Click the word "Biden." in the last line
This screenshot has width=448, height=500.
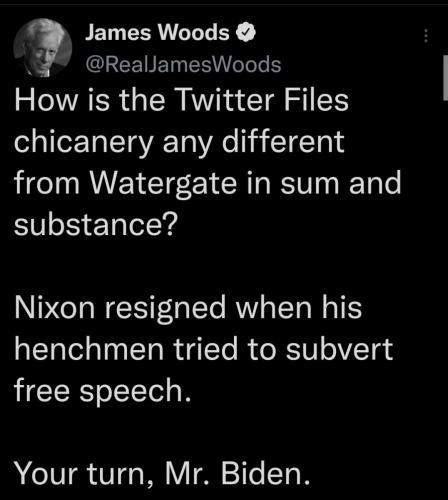coord(266,473)
